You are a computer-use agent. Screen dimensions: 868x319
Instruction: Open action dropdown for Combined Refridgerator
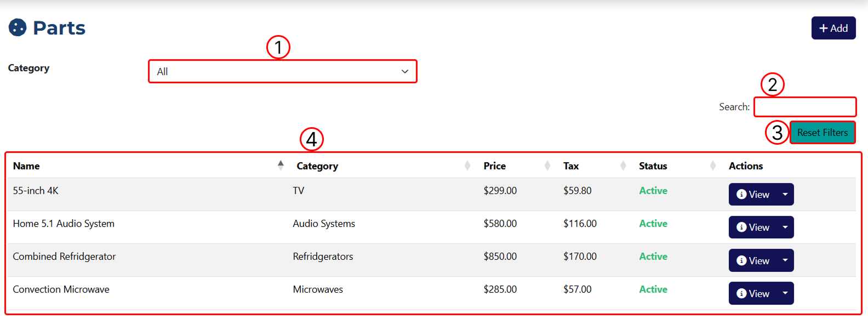click(x=785, y=260)
